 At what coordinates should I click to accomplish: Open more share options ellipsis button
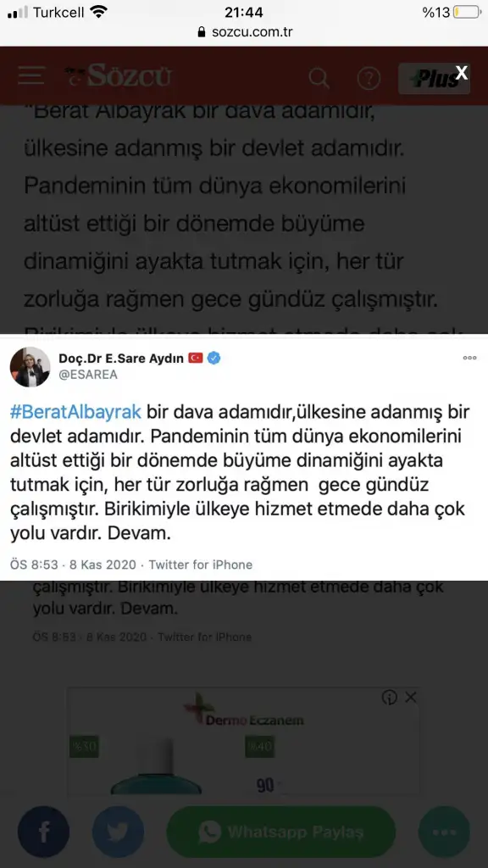[444, 832]
